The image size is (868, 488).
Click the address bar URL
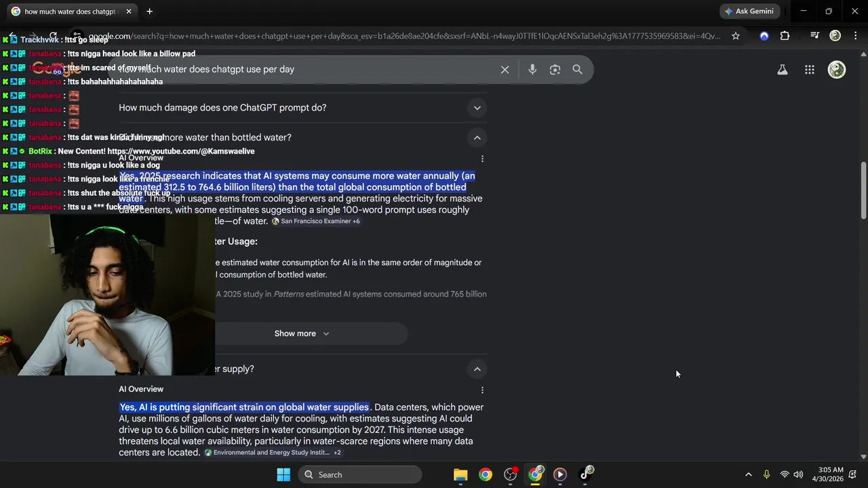pyautogui.click(x=404, y=36)
